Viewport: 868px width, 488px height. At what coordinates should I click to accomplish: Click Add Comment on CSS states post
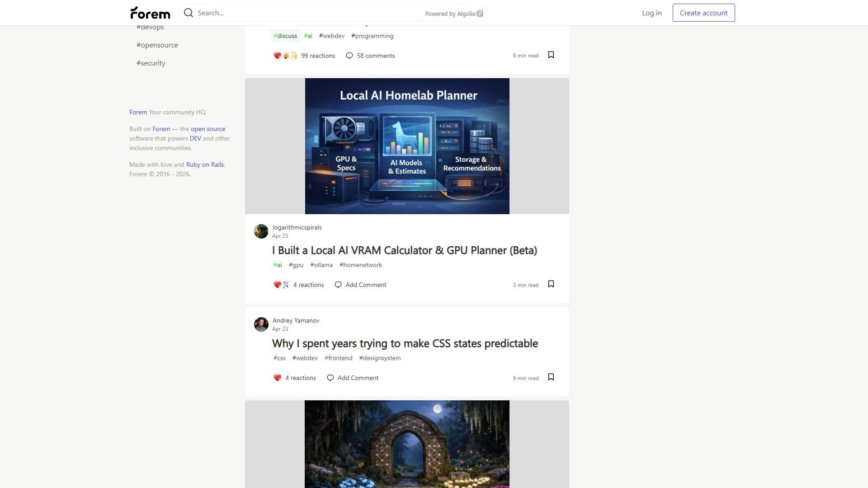pos(358,378)
